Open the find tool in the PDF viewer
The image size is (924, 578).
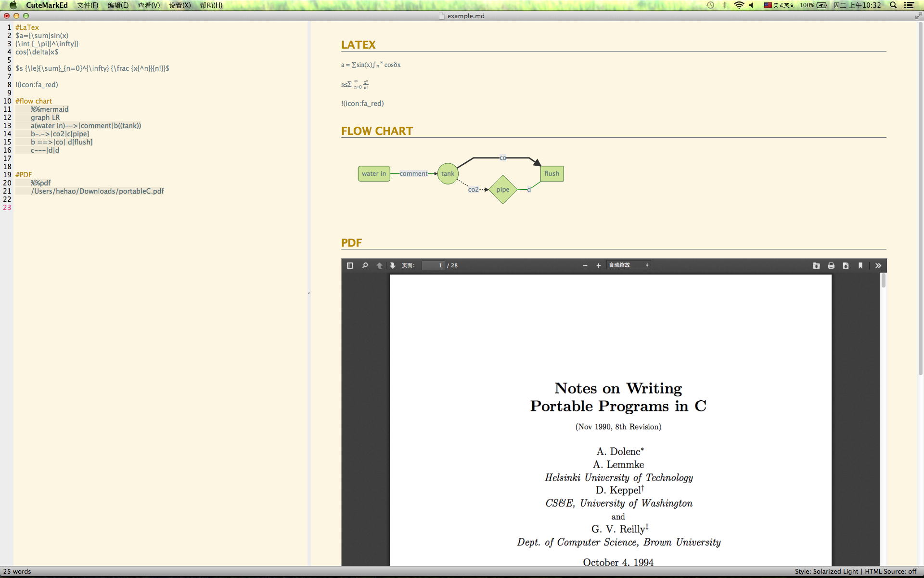click(x=365, y=265)
